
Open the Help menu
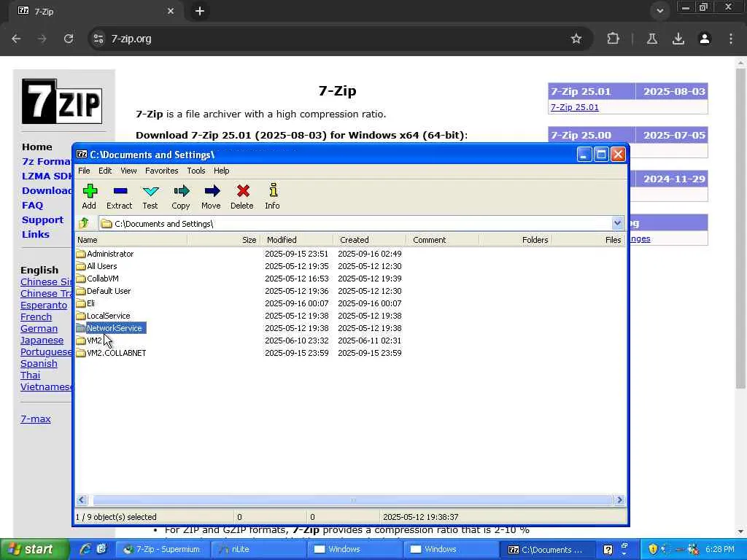[221, 171]
